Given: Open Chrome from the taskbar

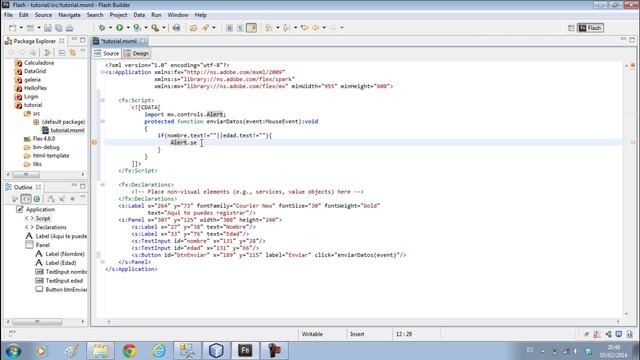Looking at the screenshot, I should pos(129,350).
